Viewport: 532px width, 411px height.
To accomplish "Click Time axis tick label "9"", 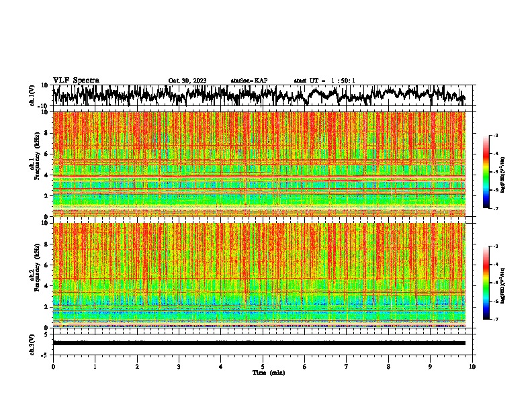I will pyautogui.click(x=430, y=367).
